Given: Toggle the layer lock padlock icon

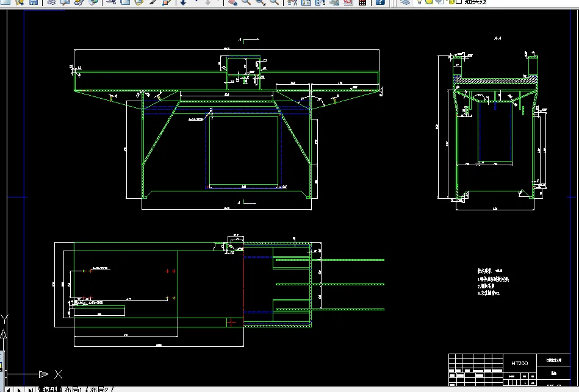Looking at the screenshot, I should pos(451,2).
